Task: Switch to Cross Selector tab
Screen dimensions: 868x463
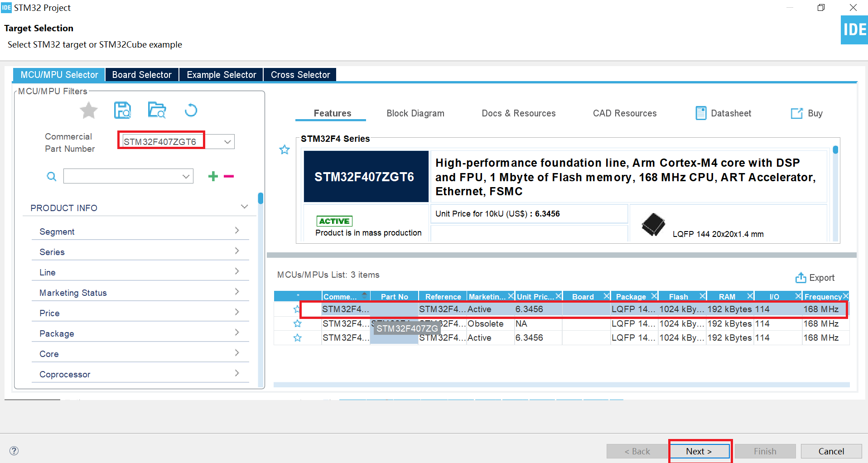Action: [x=300, y=75]
